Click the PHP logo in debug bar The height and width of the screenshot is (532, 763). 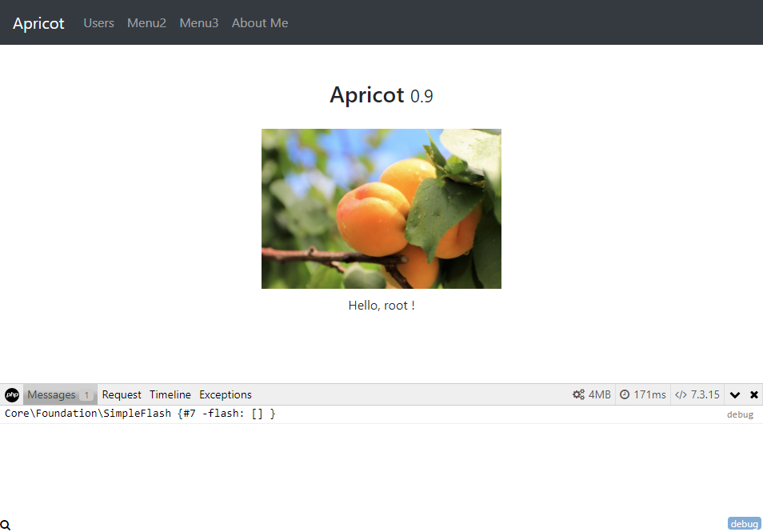point(12,394)
